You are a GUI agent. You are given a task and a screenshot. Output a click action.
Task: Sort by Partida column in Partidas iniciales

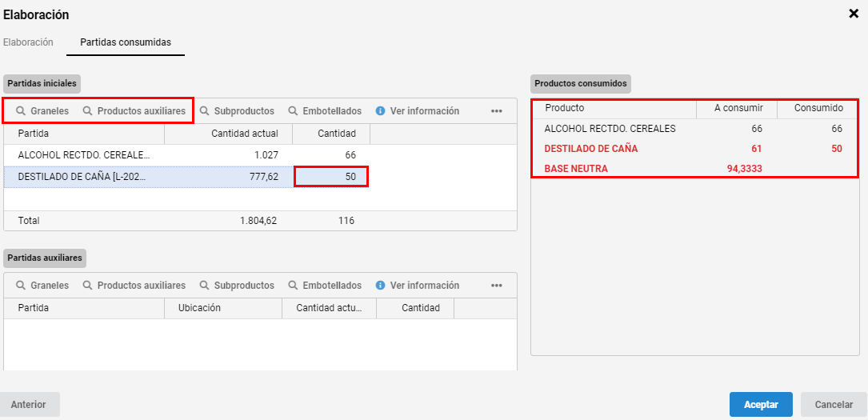(x=84, y=134)
